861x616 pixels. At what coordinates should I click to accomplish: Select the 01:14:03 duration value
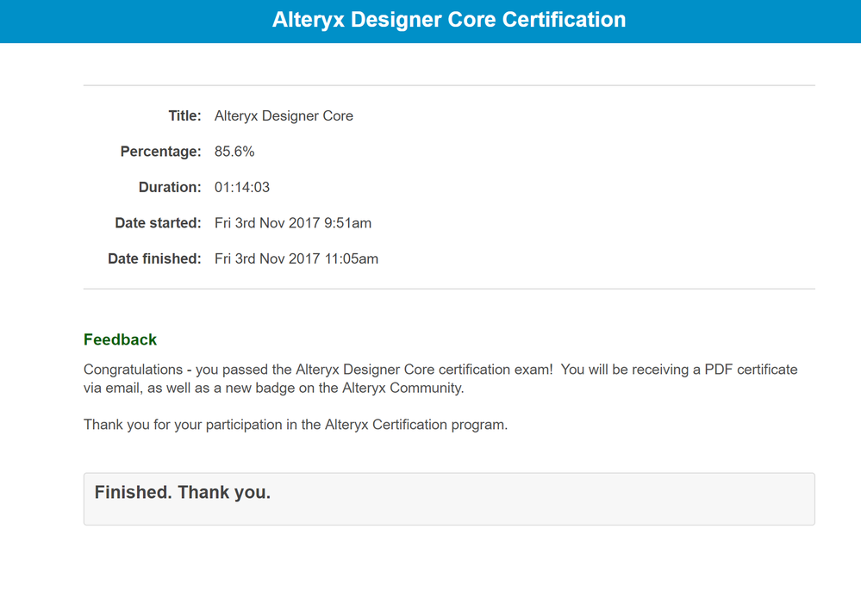click(x=242, y=187)
